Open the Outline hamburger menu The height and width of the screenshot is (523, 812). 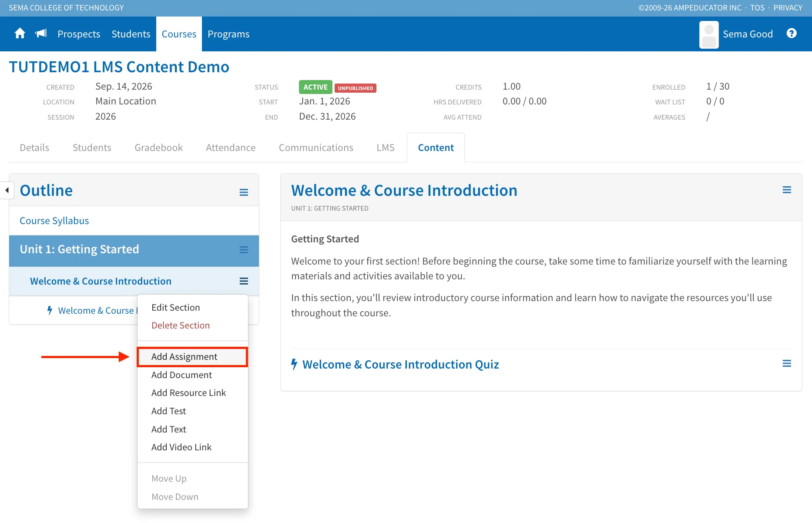[x=244, y=192]
